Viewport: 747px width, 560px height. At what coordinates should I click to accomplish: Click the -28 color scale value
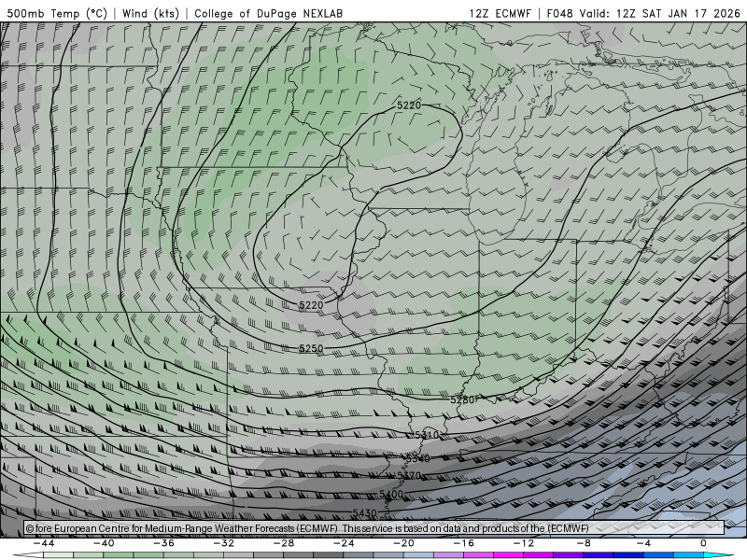[x=284, y=543]
